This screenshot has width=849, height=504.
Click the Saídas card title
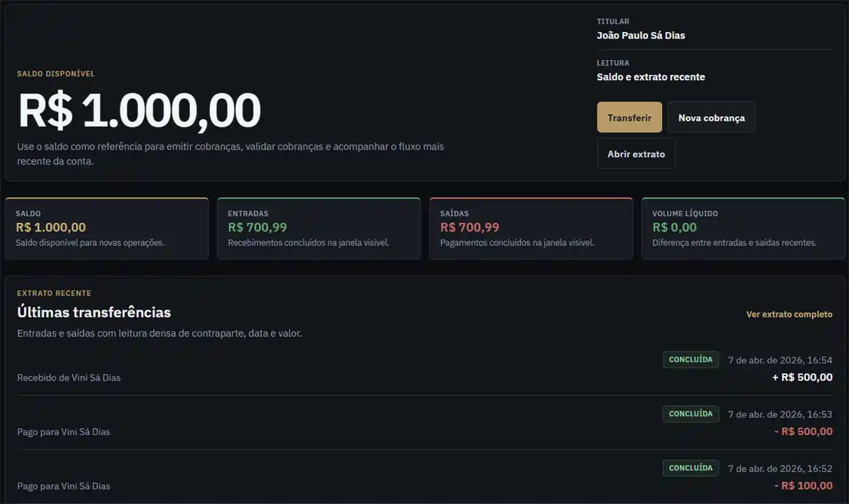click(x=454, y=214)
